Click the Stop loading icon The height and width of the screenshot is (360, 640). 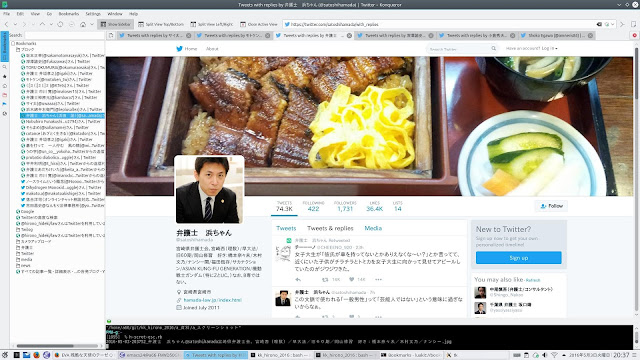coord(72,24)
